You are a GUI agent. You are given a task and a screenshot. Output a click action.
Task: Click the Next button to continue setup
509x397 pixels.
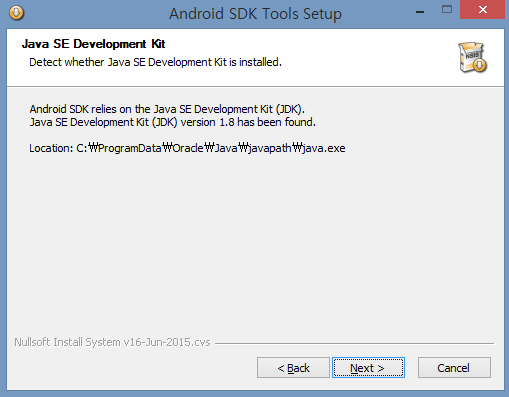(368, 368)
